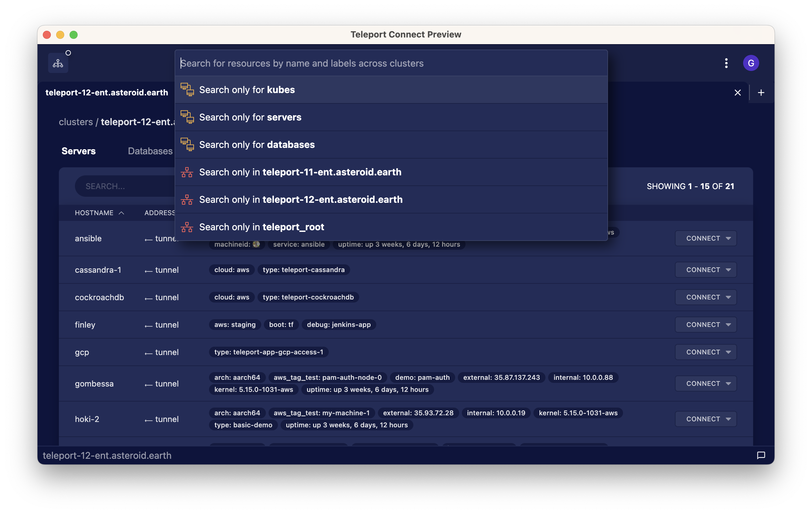Image resolution: width=812 pixels, height=514 pixels.
Task: Click the kubes filter resource icon
Action: (x=187, y=90)
